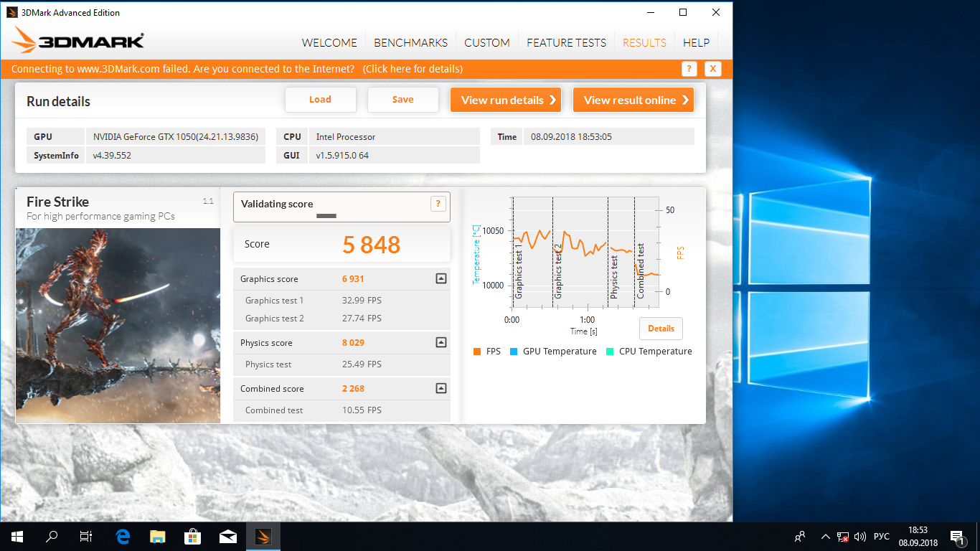Image resolution: width=980 pixels, height=551 pixels.
Task: Open the Windows Start menu
Action: pos(17,536)
